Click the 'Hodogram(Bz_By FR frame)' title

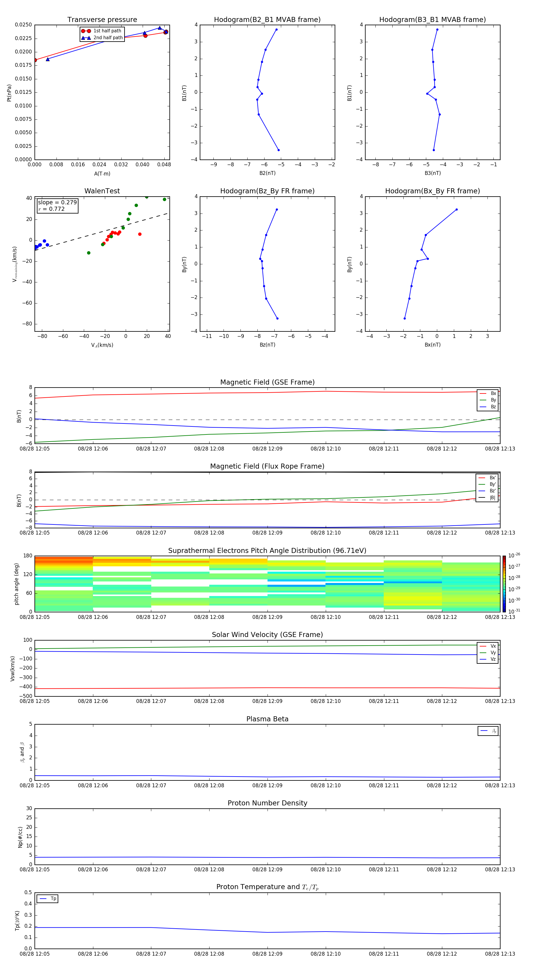coord(267,191)
